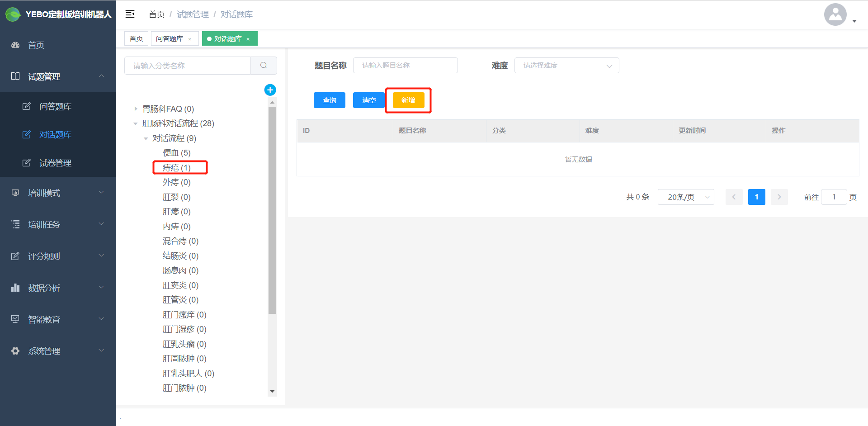Go to the previous results page arrow
Screen dimensions: 868x426
(x=734, y=197)
